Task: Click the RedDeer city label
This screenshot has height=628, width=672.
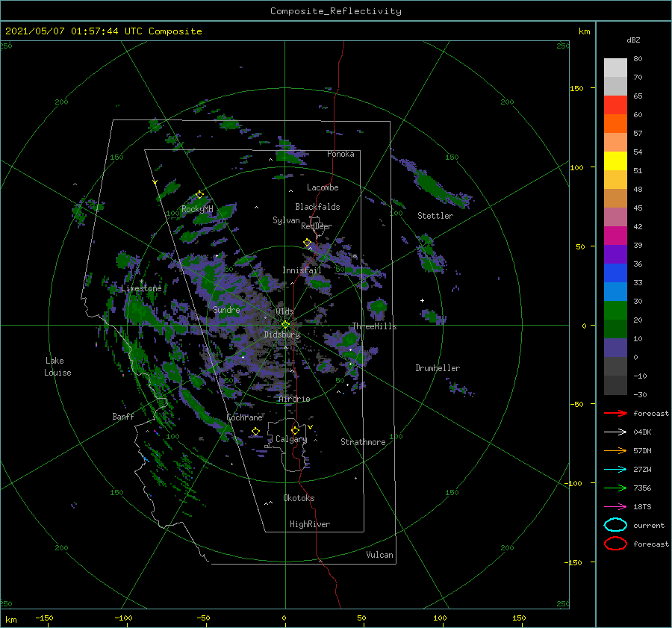Action: click(317, 226)
